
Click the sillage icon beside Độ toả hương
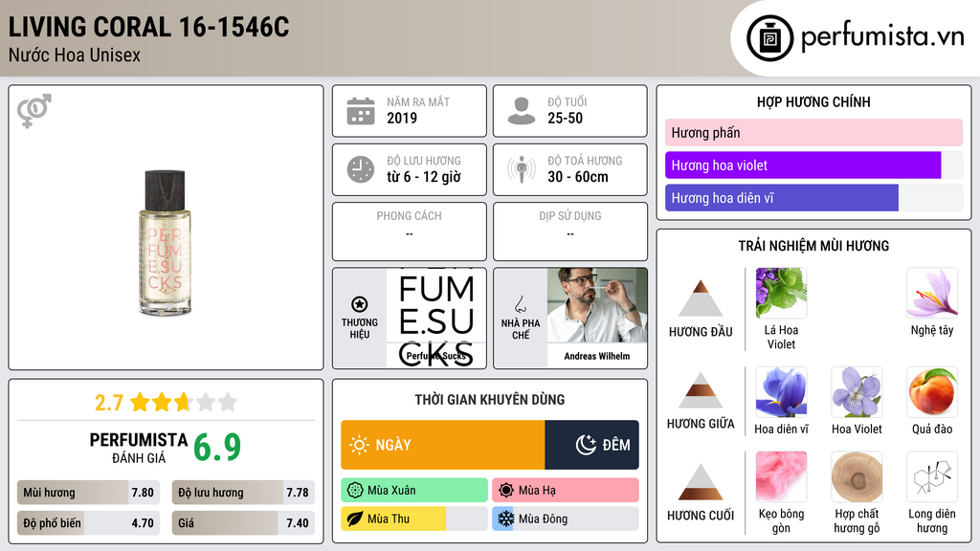point(522,169)
